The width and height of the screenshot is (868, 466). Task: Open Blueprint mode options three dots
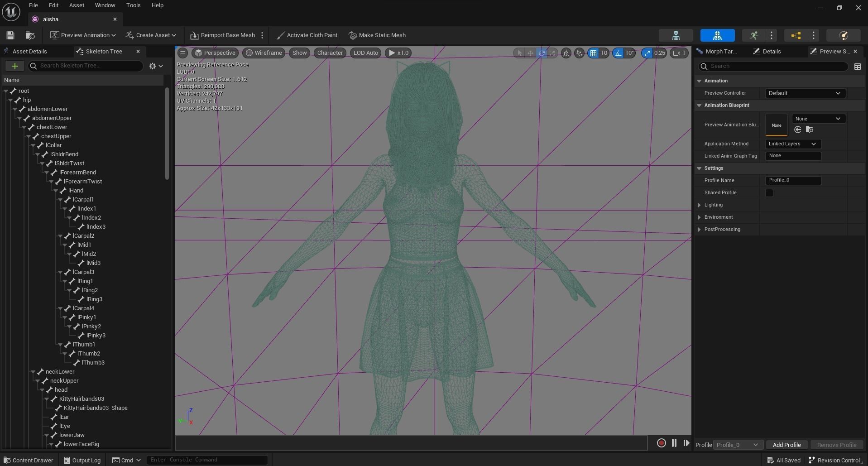814,35
